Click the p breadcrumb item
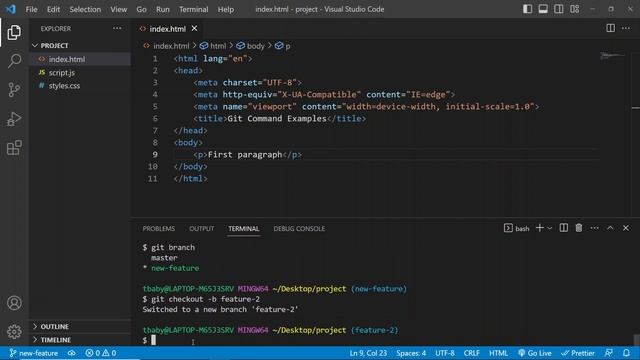640x360 pixels. click(283, 46)
